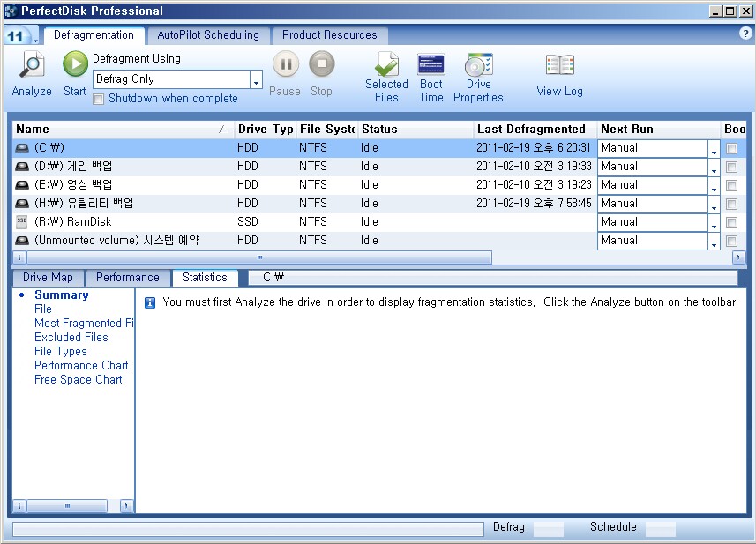Select the R: RamDisk drive row
Viewport: 756px width, 544px height.
point(124,222)
